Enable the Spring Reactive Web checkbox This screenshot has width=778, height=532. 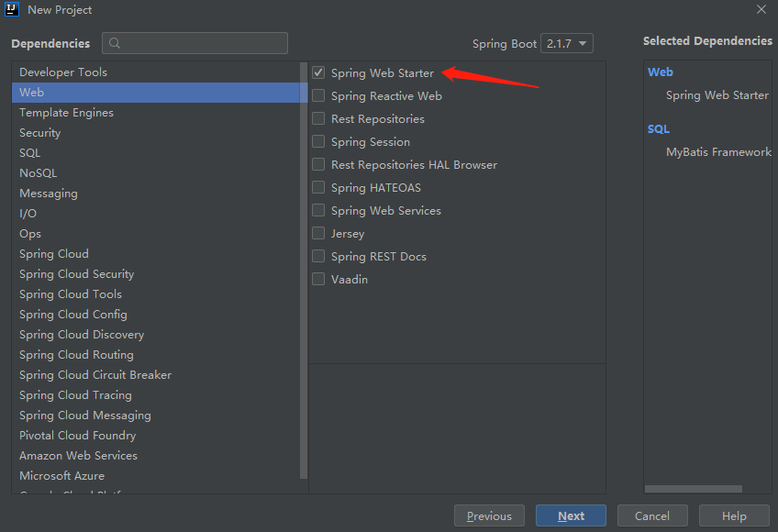[x=318, y=95]
